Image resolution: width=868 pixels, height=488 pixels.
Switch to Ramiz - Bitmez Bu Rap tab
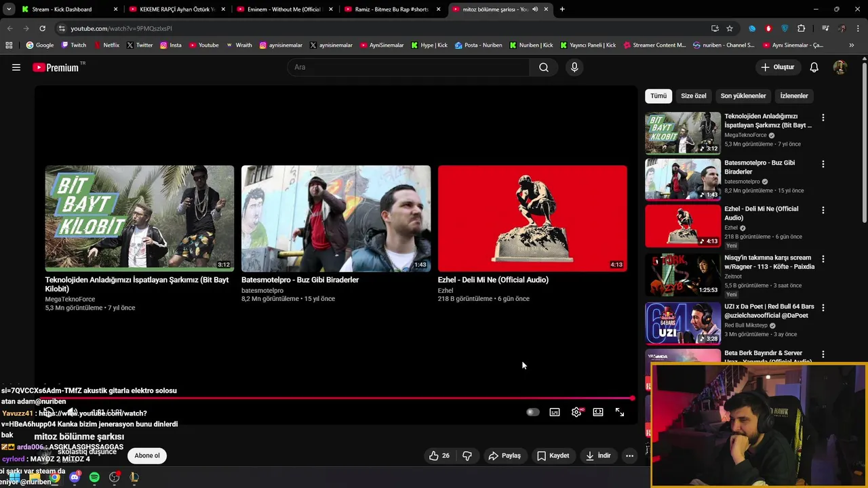391,9
